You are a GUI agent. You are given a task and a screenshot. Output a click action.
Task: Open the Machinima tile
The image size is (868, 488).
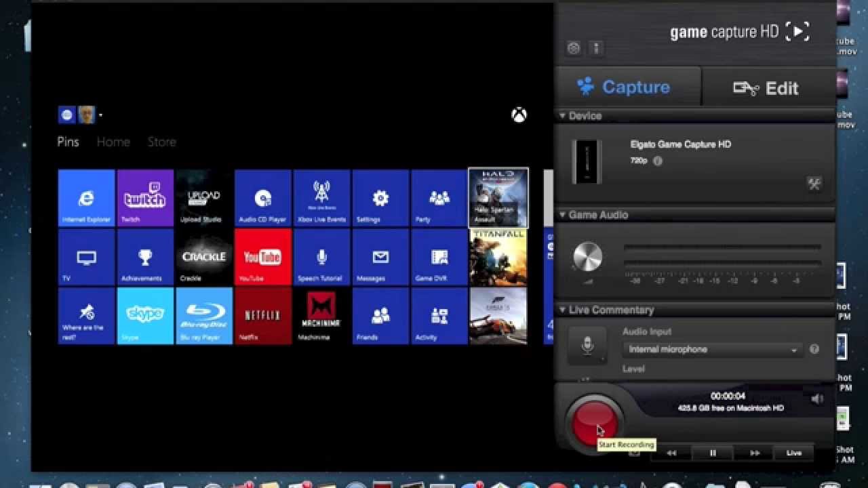(x=322, y=316)
